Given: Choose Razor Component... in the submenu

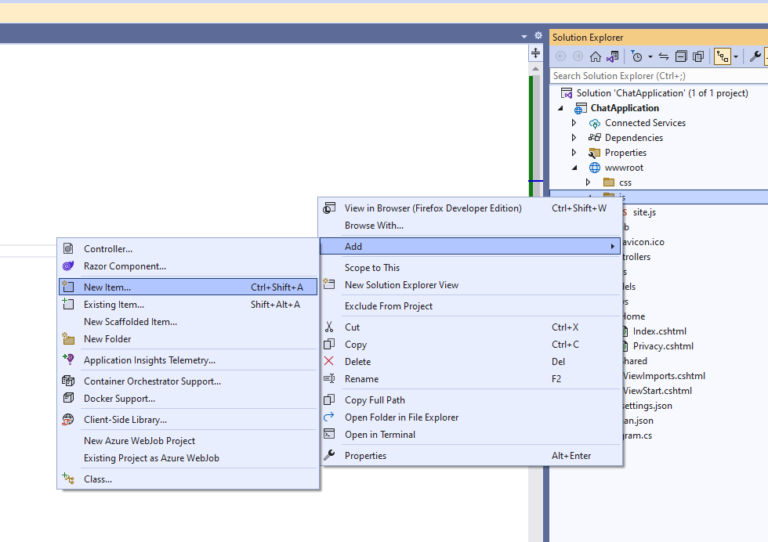Looking at the screenshot, I should coord(124,266).
